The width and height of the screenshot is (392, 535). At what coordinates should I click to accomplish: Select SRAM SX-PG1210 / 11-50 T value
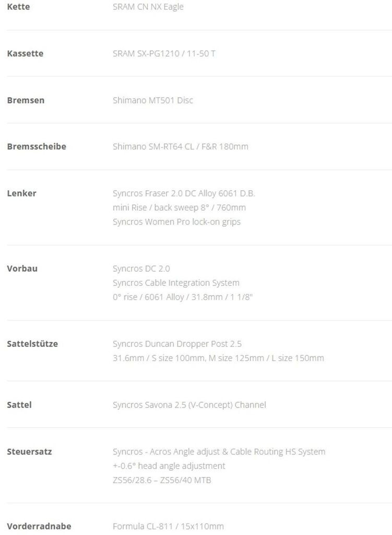164,54
